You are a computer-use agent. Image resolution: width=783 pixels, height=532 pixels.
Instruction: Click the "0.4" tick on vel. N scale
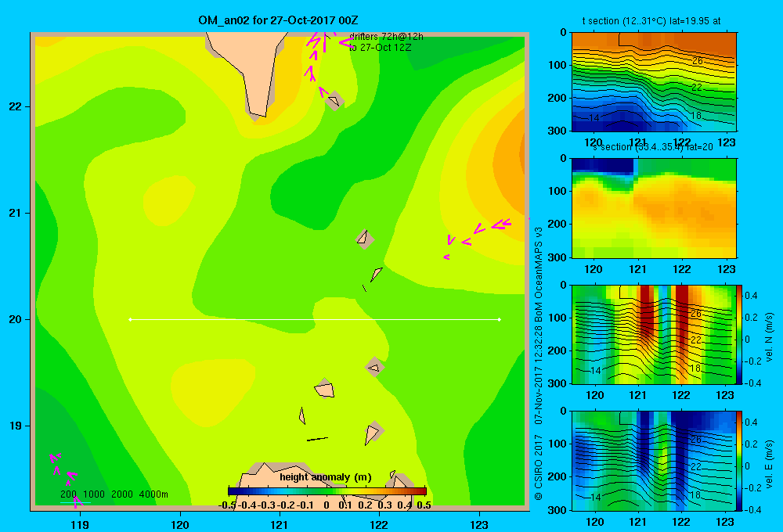(x=751, y=296)
